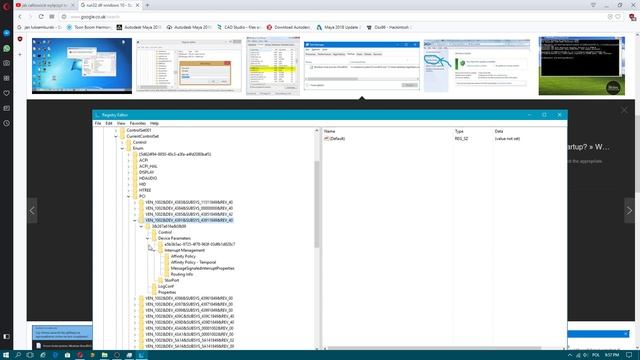Switch to the YouTube tab
Viewport: 640px width, 360px height.
coord(45,5)
